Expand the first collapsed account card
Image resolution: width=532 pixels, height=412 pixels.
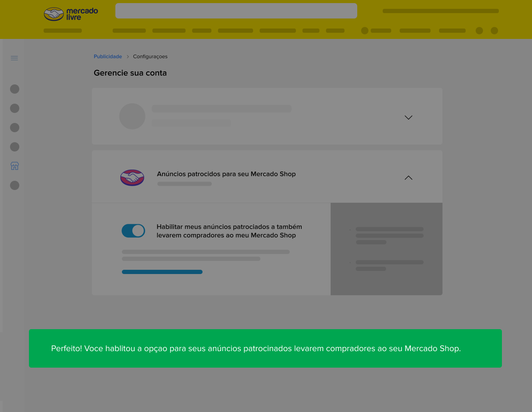[x=409, y=117]
